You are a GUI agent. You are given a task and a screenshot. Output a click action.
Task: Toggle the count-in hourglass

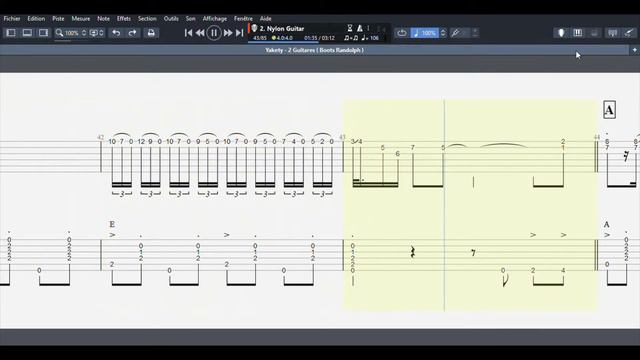click(350, 28)
